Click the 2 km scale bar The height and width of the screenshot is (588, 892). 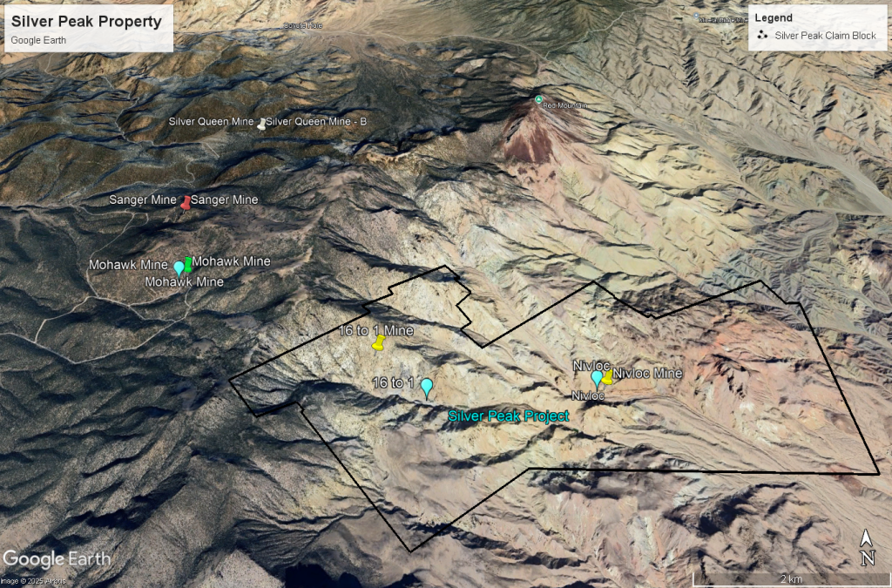(x=790, y=579)
